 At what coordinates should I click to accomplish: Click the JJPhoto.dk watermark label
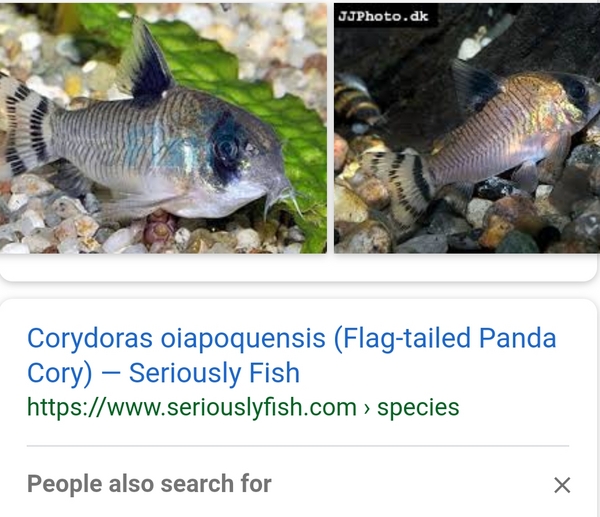[383, 16]
